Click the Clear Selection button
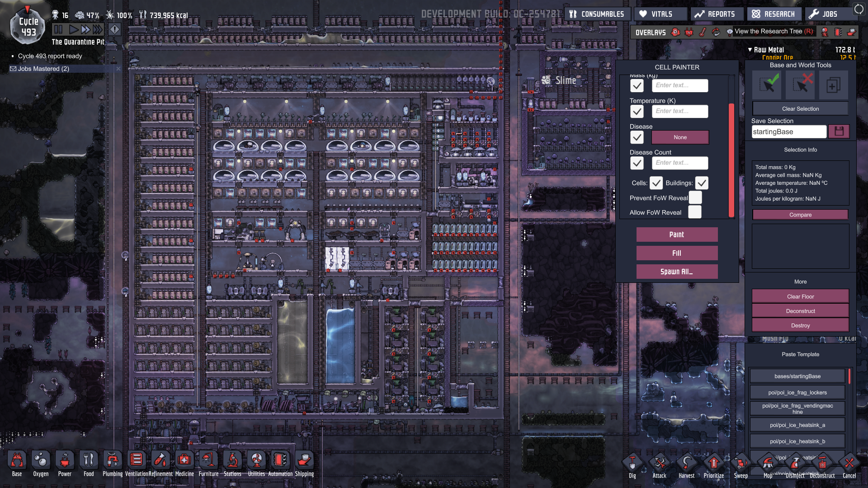 point(800,109)
